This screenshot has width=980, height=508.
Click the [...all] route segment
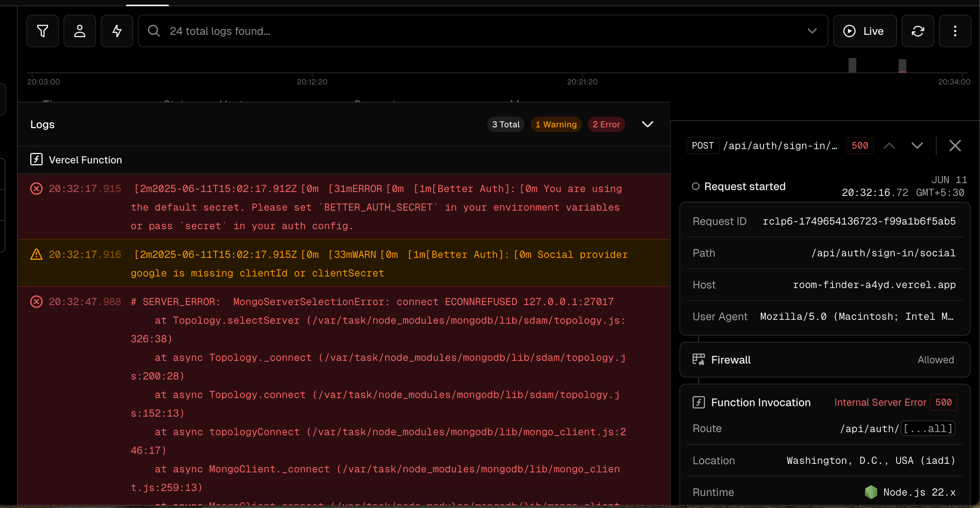[x=928, y=429]
